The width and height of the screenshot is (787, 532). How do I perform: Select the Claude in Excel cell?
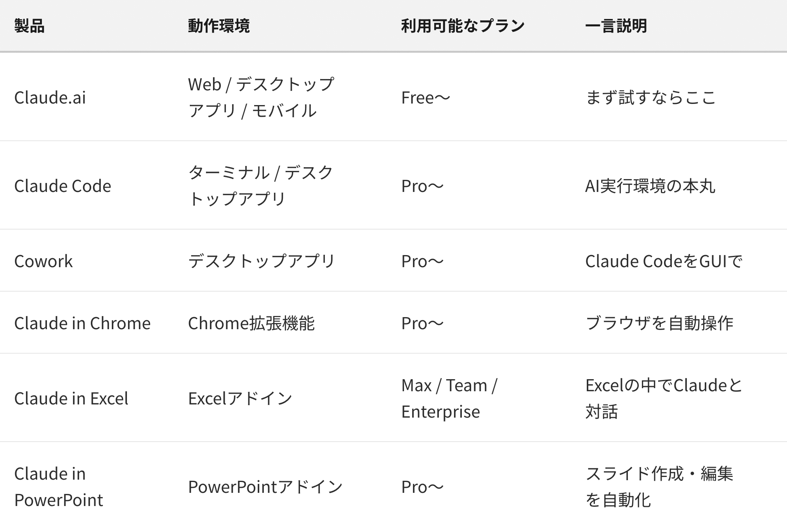coord(71,398)
